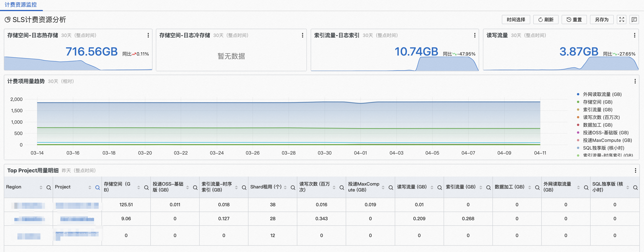Open the comment panel icon
Screen dimensions: 644x252
coord(634,20)
